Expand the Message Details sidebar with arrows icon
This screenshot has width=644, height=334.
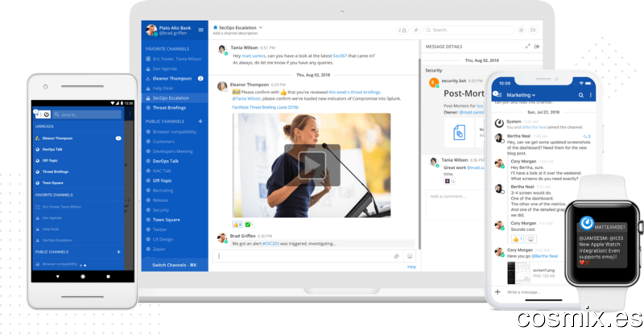point(528,47)
